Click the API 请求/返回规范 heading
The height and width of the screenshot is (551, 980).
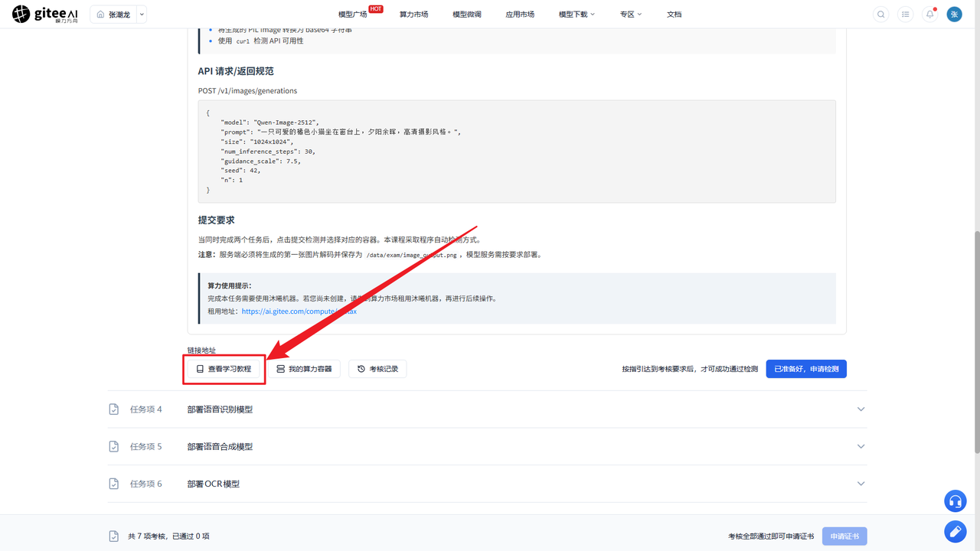coord(236,71)
